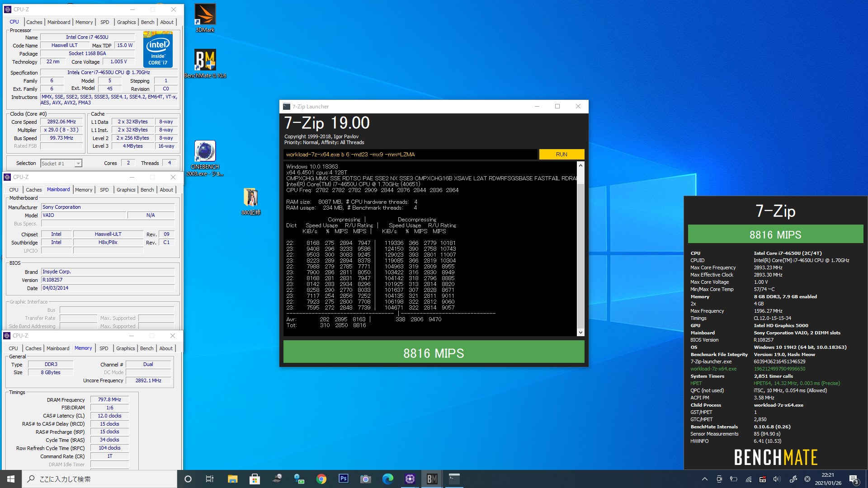Click the DRAM Frequency 797.8 MHz value
Image resolution: width=868 pixels, height=488 pixels.
[109, 399]
